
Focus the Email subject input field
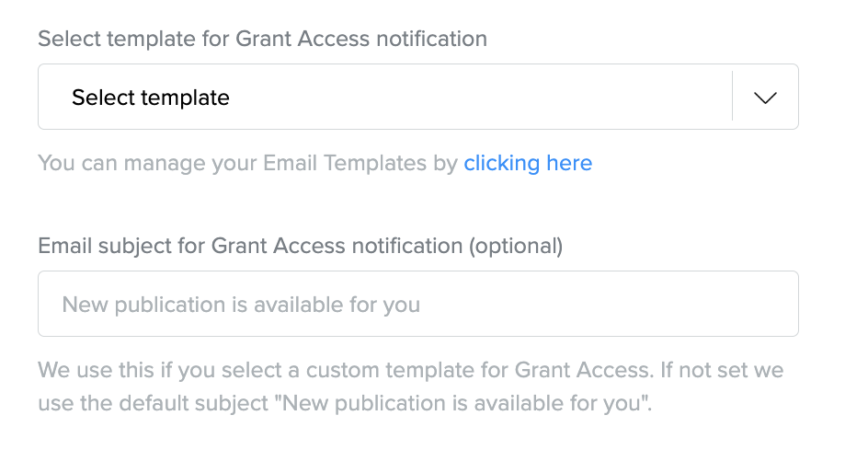[x=417, y=304]
